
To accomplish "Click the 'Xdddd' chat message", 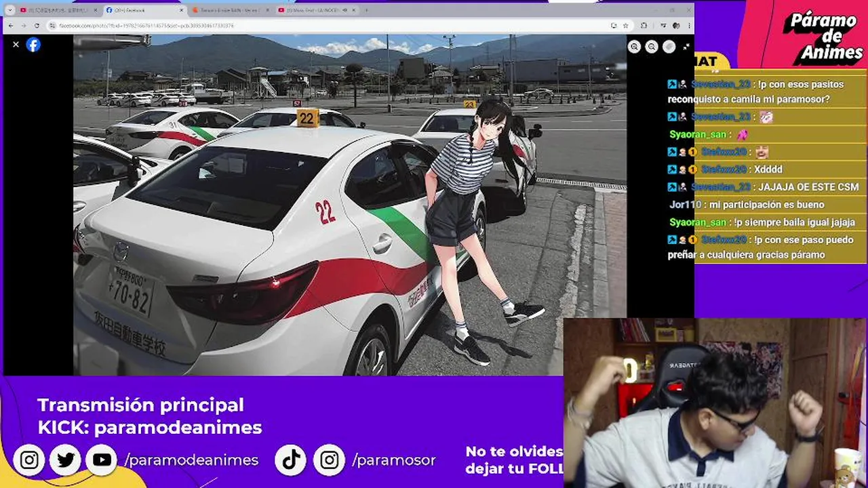I will (x=768, y=169).
